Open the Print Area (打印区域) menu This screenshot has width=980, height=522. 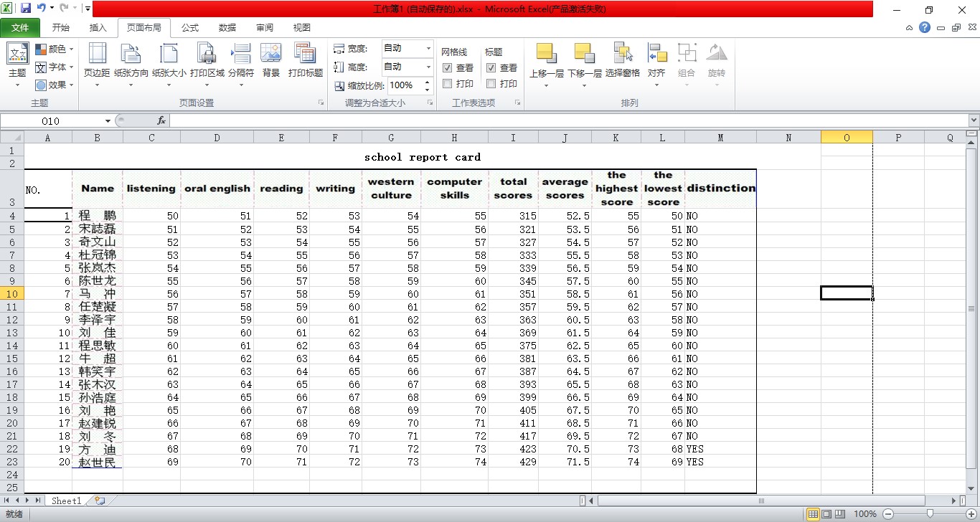coord(207,65)
